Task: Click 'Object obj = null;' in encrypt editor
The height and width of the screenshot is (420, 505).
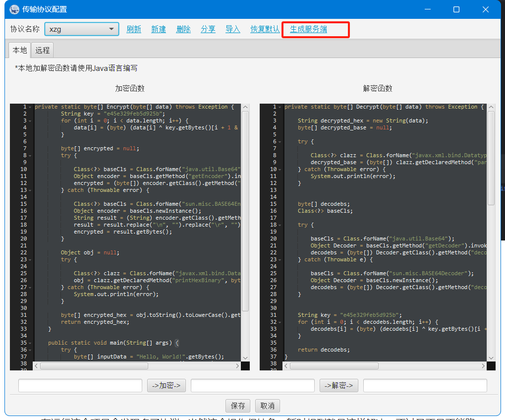Action: coord(90,253)
